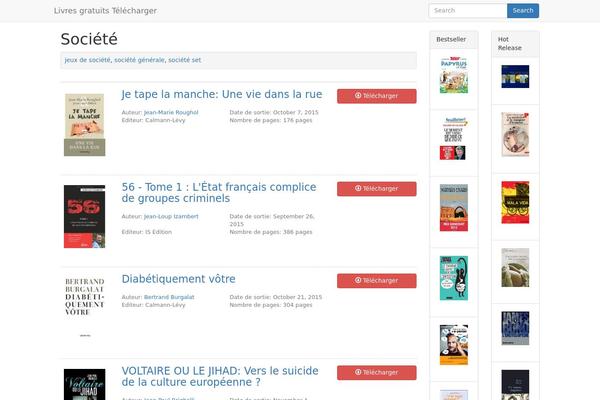
Task: Download 56 - Tome 1 with Télécharger button
Action: click(x=377, y=189)
